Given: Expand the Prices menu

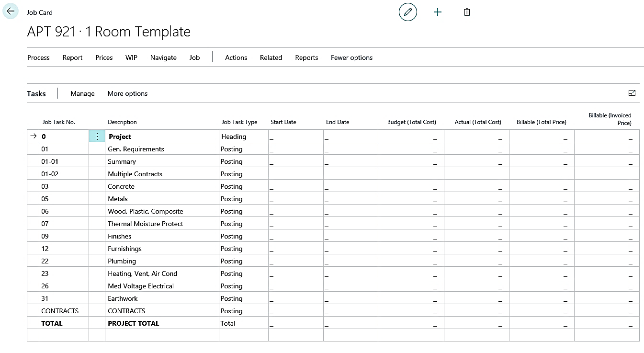Looking at the screenshot, I should click(104, 57).
